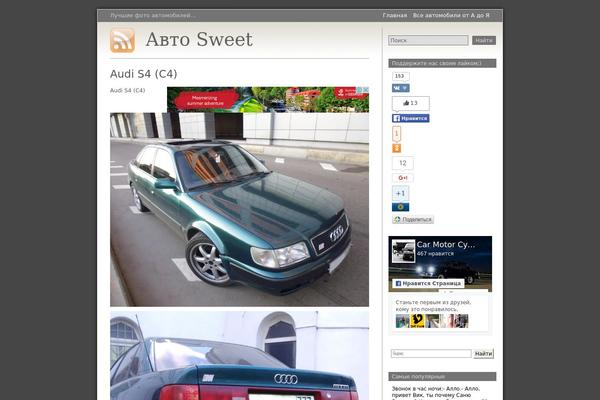Click the Поделиться share button

[412, 220]
